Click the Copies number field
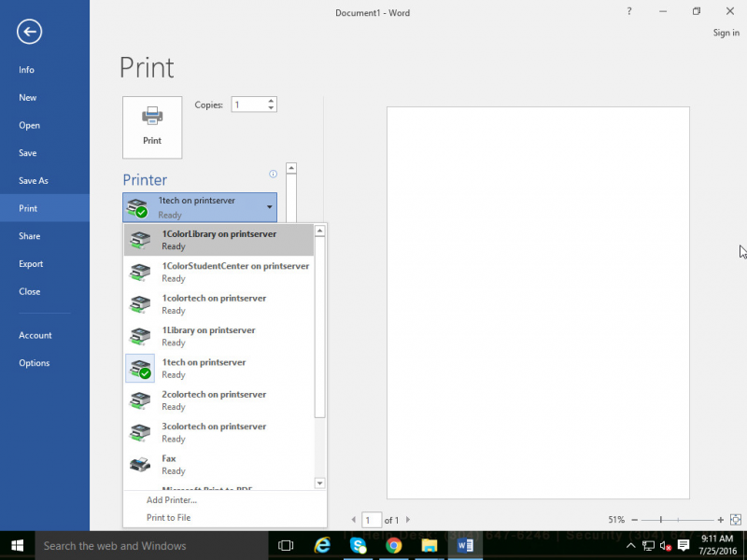Screen dimensions: 747x560 coord(248,105)
